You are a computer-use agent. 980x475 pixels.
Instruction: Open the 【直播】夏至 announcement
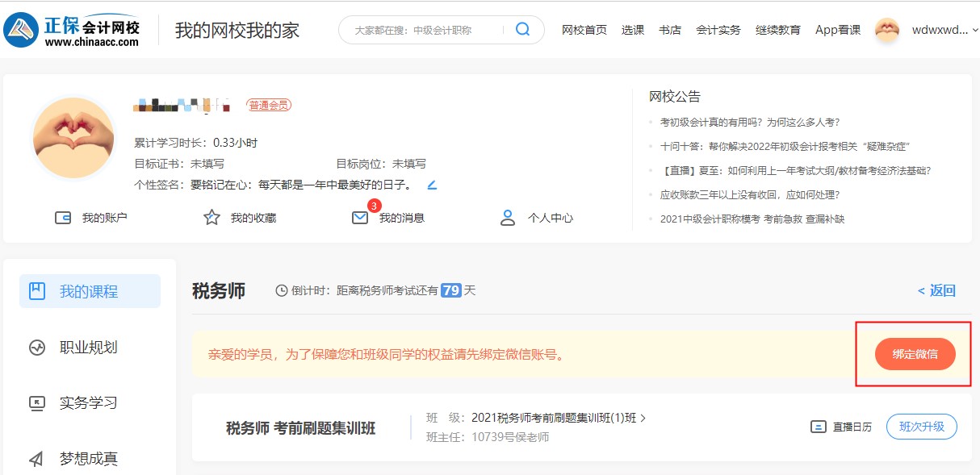tap(796, 171)
